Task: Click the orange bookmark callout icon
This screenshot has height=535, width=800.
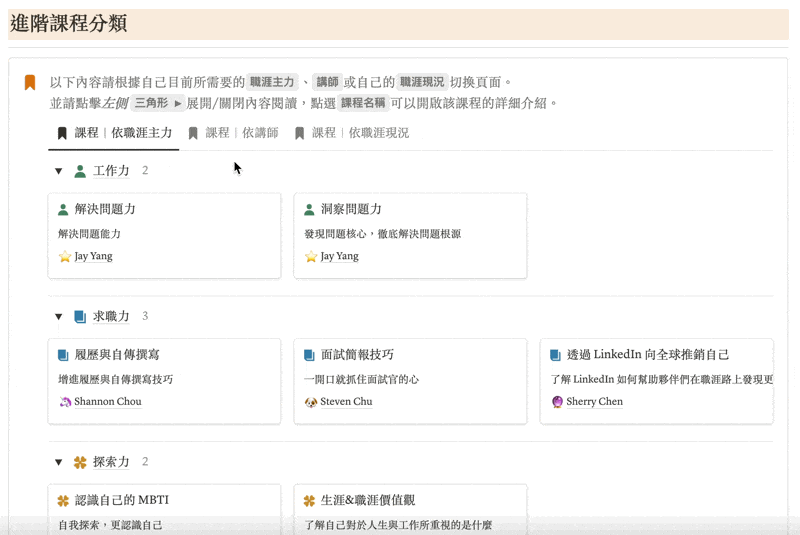Action: 30,82
